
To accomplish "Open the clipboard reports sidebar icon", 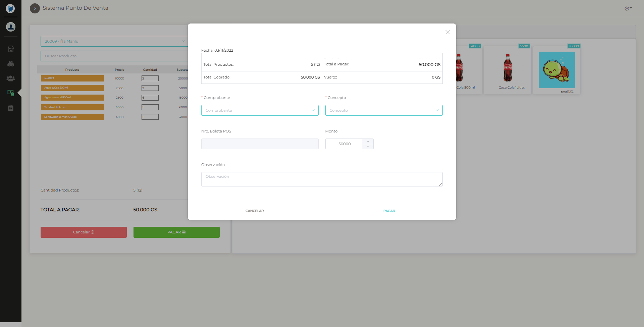I will (11, 108).
